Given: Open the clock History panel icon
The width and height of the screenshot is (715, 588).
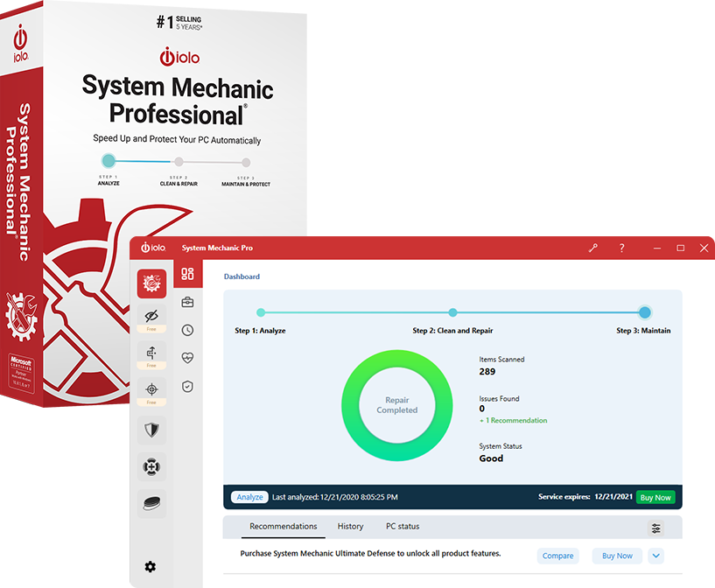Looking at the screenshot, I should click(187, 329).
